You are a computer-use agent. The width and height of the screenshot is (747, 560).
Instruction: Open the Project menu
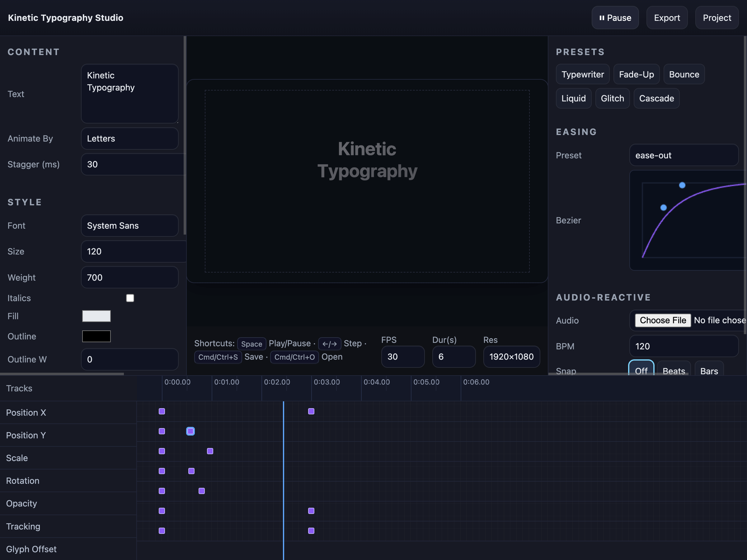click(716, 17)
